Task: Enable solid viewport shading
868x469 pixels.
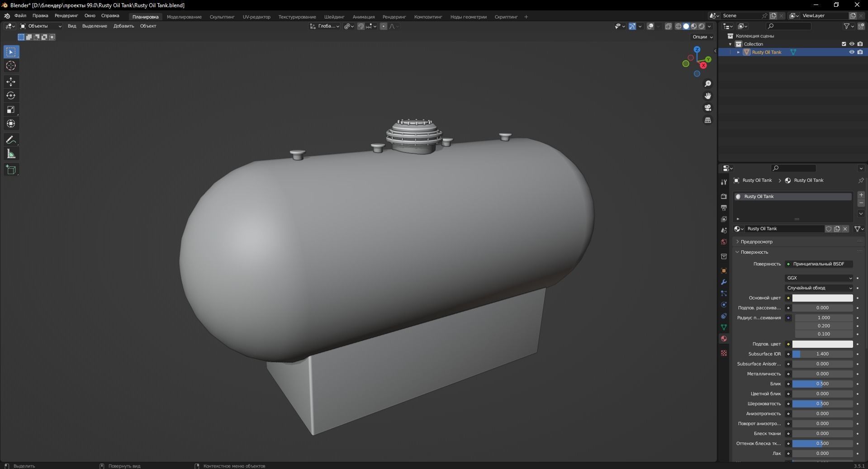Action: 686,26
